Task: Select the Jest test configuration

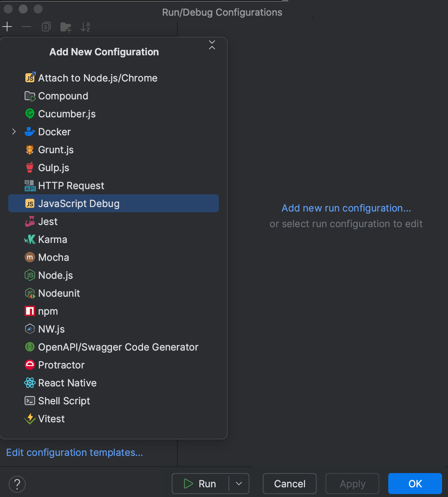Action: tap(47, 221)
